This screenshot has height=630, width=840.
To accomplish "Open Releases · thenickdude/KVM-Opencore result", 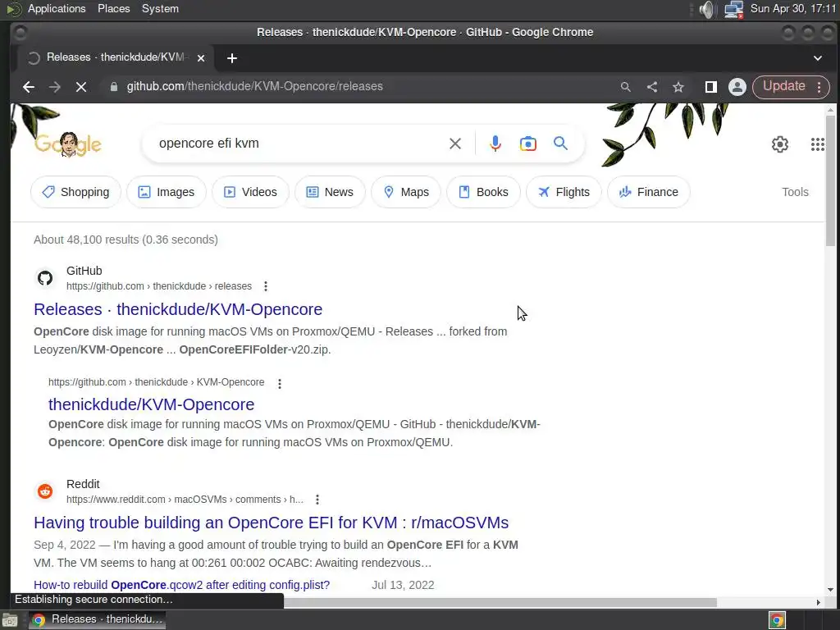I will click(178, 309).
